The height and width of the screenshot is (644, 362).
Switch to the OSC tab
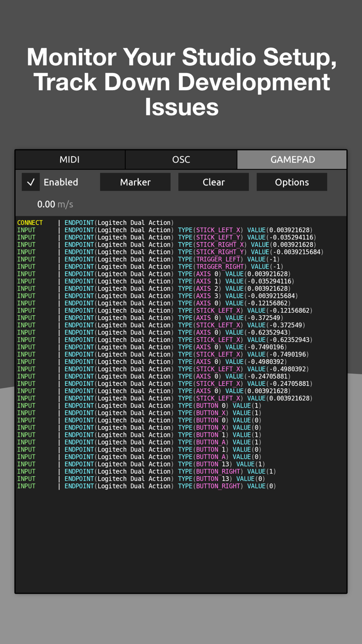coord(182,160)
